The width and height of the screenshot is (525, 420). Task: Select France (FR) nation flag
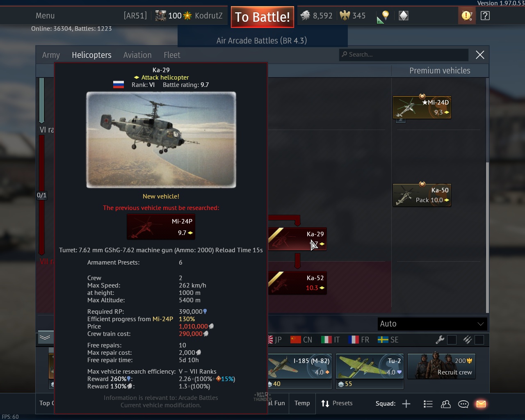point(359,340)
